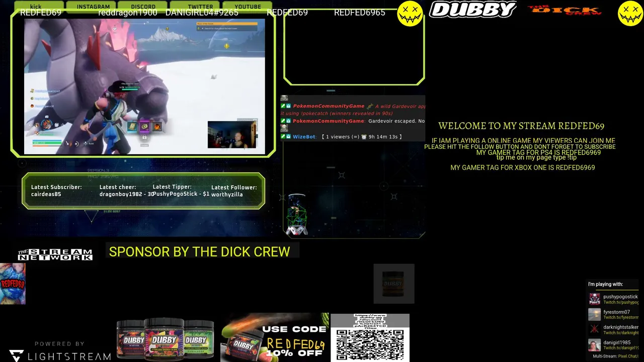Open the Twitch.tv/pushypogostick link
This screenshot has height=362, width=644.
(x=621, y=303)
